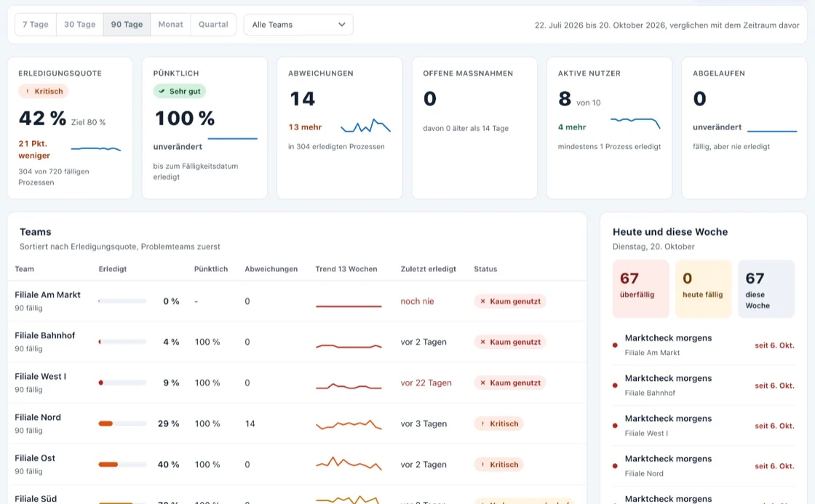Image resolution: width=815 pixels, height=504 pixels.
Task: Click red status dot for Filiale Am Markt task
Action: [616, 345]
